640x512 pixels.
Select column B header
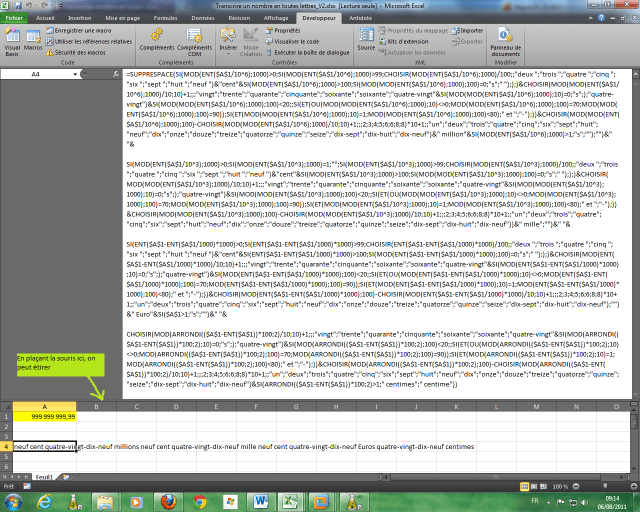pyautogui.click(x=96, y=407)
